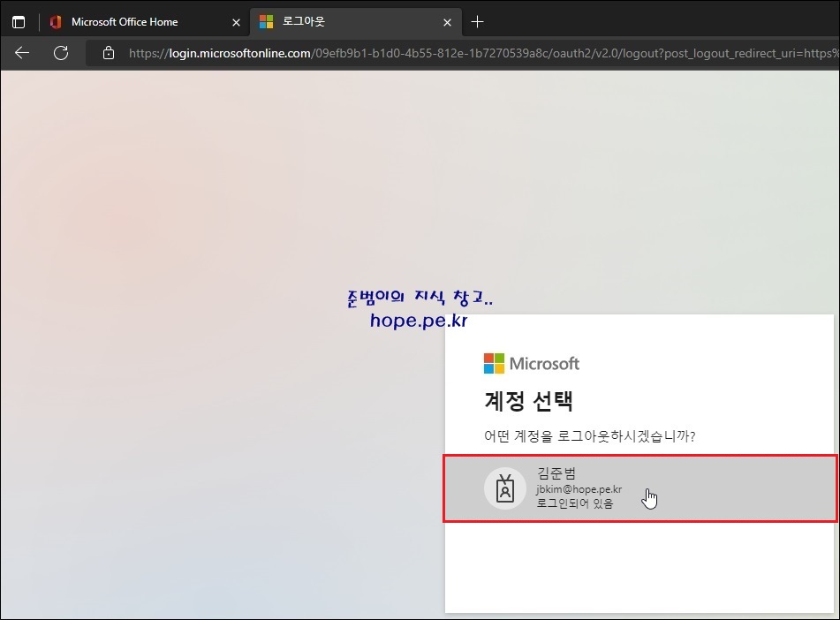Sign out the 김준범 account tile
840x620 pixels.
coord(640,488)
